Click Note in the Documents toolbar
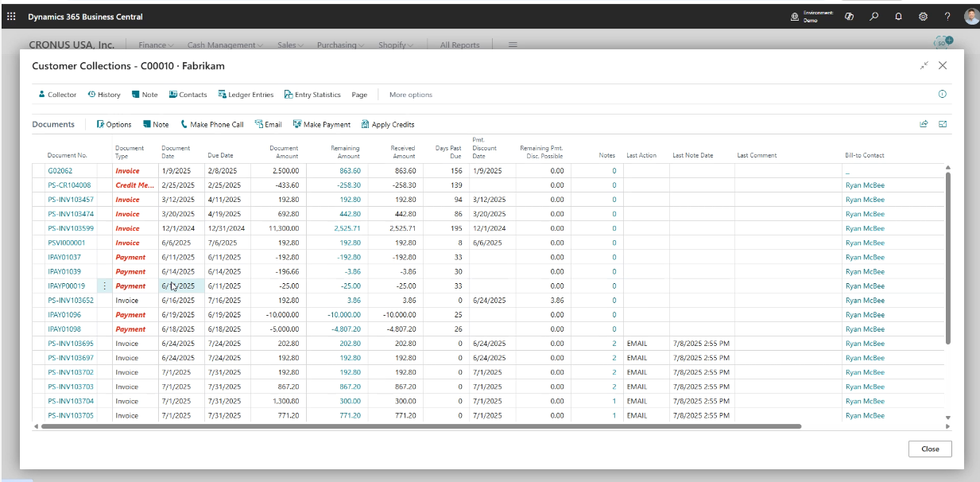Image resolution: width=980 pixels, height=482 pixels. [156, 124]
